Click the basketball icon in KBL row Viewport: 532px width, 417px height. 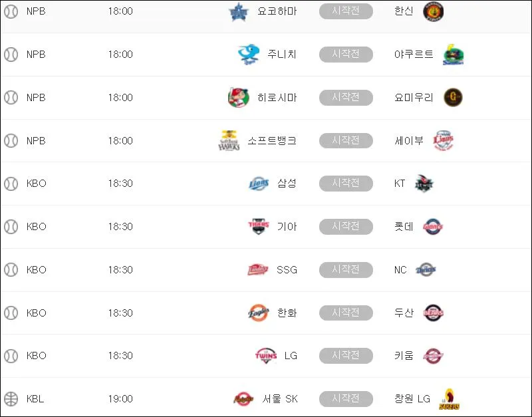click(x=11, y=398)
